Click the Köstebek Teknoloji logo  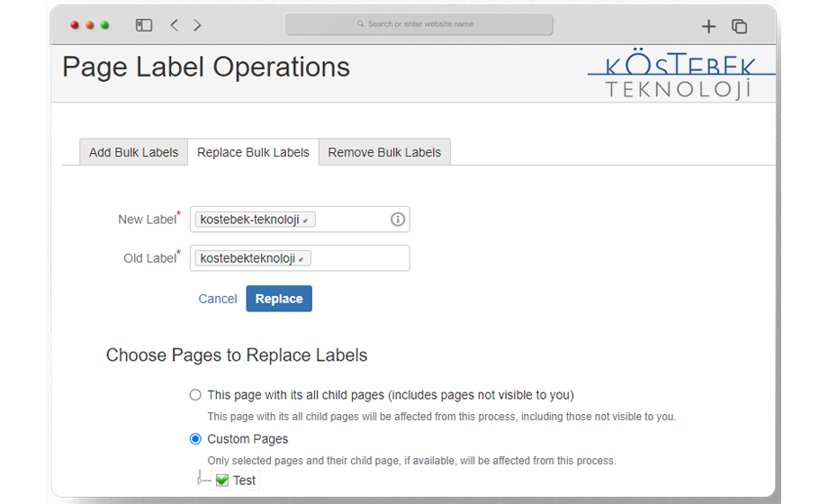pyautogui.click(x=680, y=74)
